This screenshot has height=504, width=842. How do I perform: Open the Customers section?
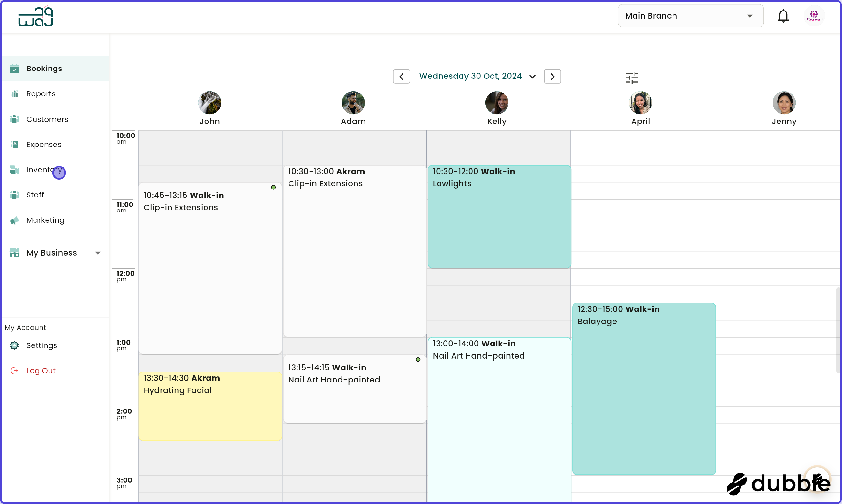point(47,119)
